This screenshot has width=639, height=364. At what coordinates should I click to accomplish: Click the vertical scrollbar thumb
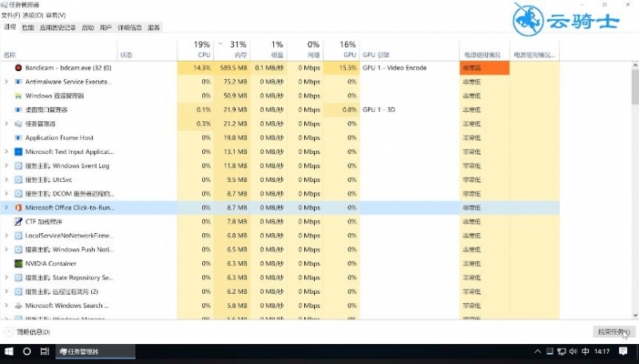point(635,86)
